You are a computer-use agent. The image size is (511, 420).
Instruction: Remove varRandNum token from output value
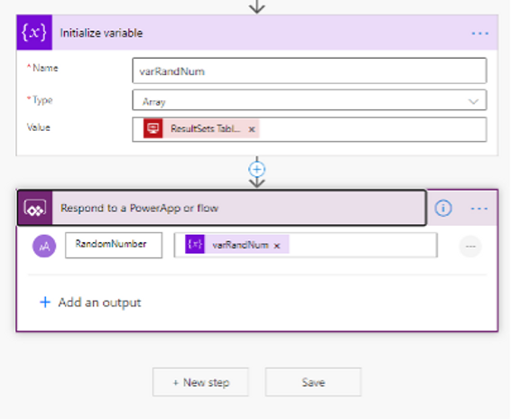(x=276, y=246)
